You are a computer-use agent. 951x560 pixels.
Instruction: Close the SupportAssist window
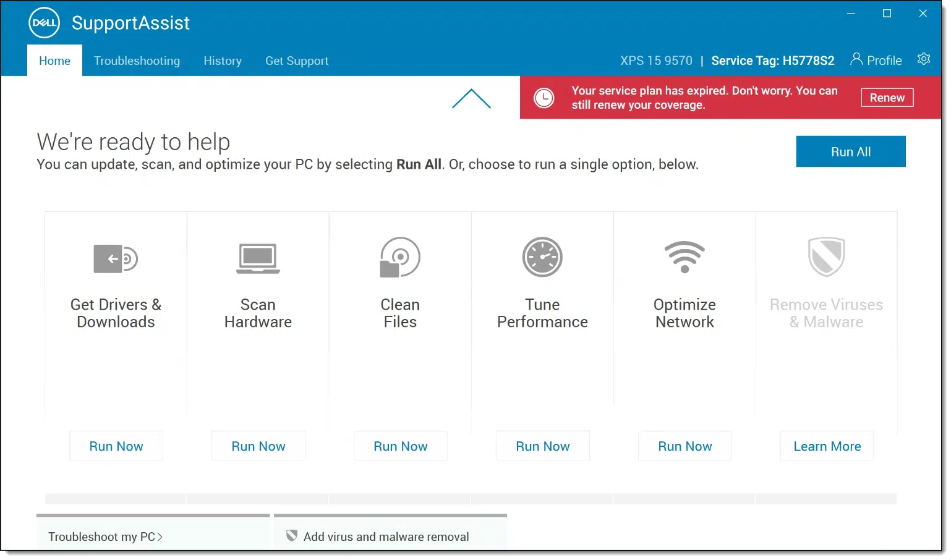[x=923, y=13]
